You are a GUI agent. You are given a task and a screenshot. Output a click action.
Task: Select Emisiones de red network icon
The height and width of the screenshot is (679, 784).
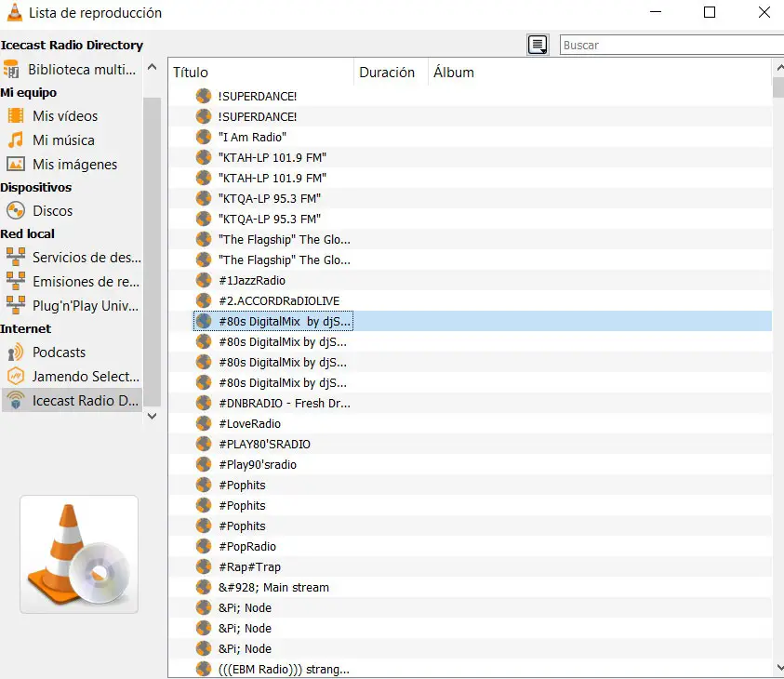[16, 281]
